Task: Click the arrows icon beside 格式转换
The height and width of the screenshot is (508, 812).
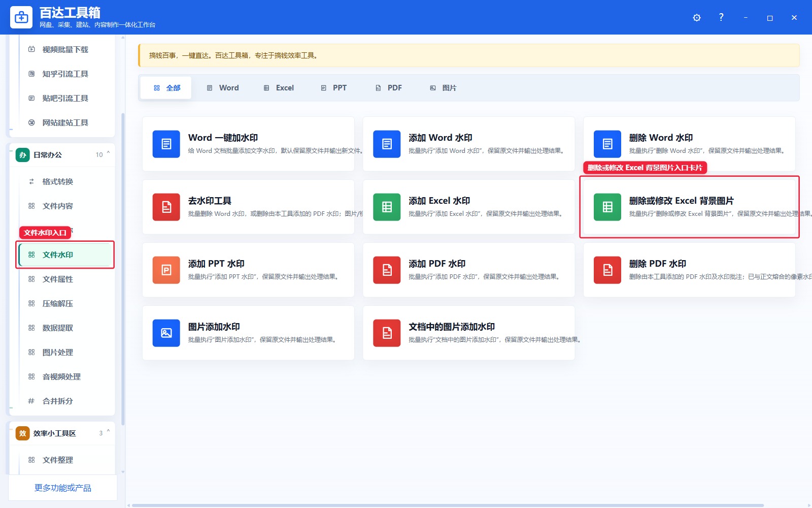Action: (x=31, y=181)
